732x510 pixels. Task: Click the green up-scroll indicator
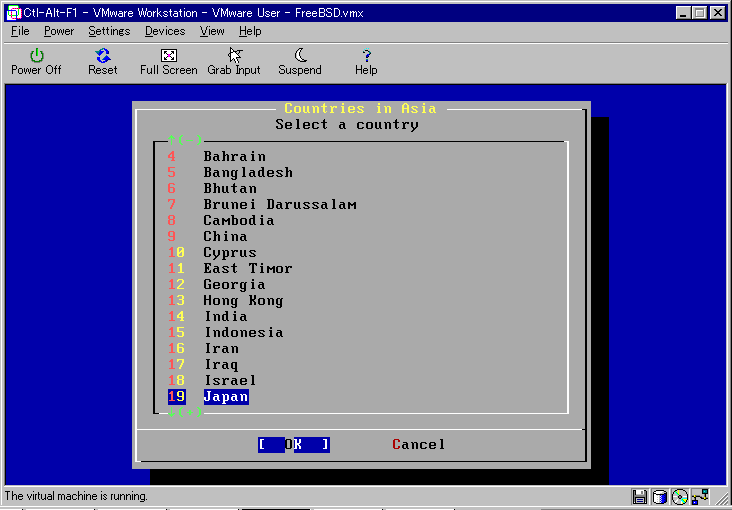185,140
